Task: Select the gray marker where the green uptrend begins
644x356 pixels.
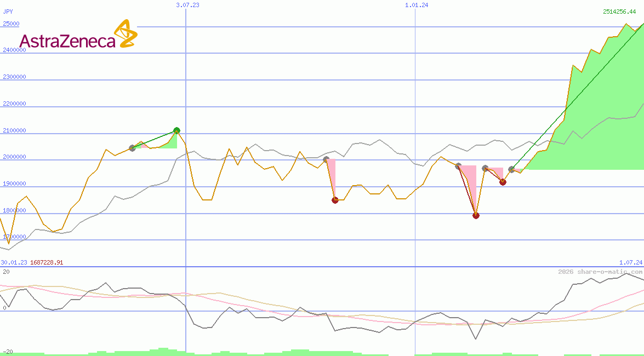Action: (x=511, y=170)
